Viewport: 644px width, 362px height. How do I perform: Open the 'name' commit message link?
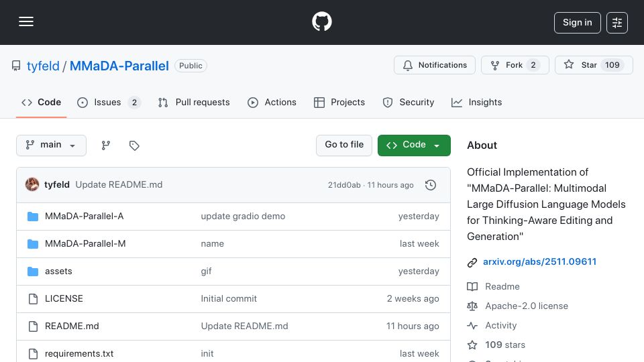click(213, 244)
